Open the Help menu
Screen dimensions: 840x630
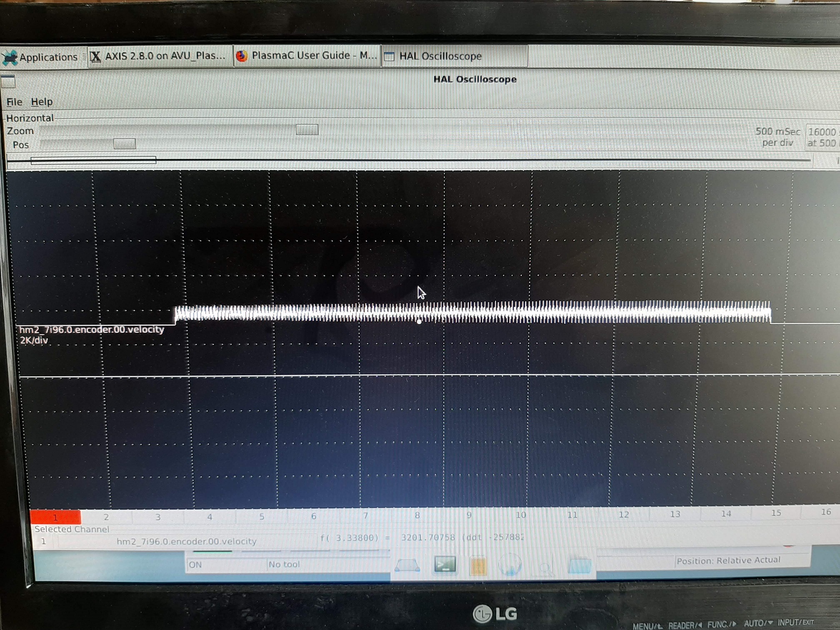pyautogui.click(x=42, y=102)
